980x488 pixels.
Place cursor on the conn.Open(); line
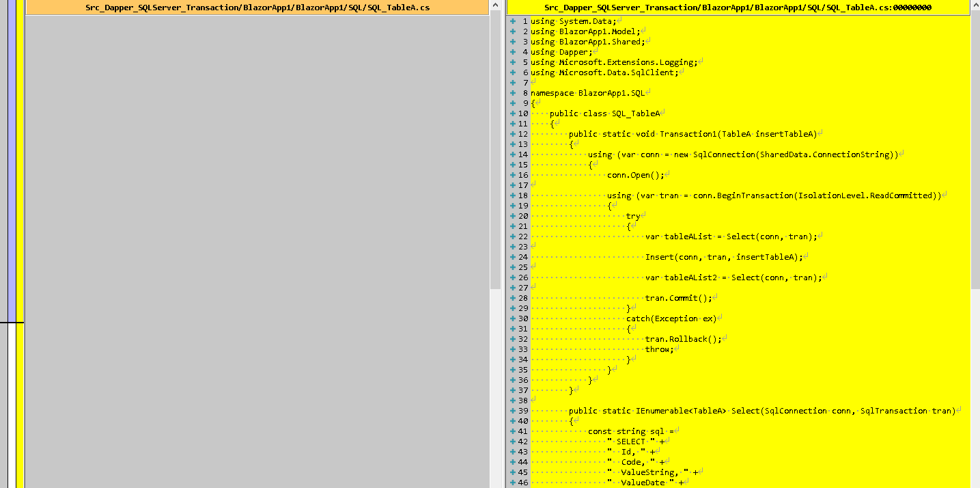point(635,175)
